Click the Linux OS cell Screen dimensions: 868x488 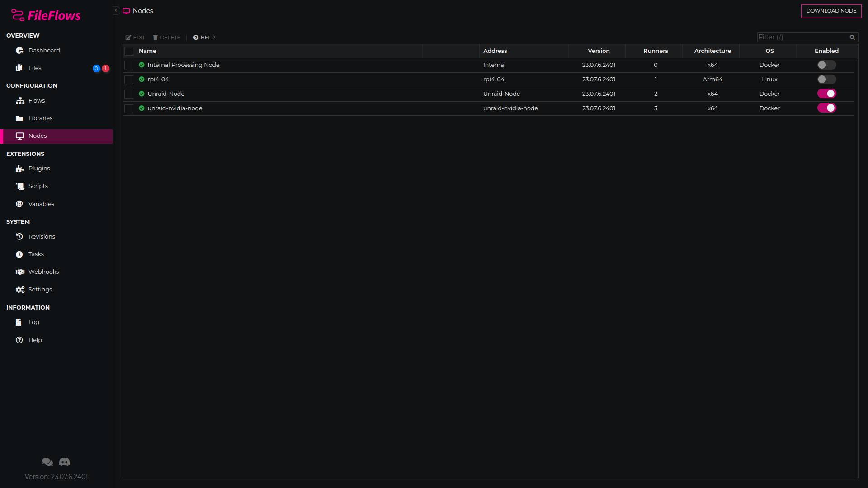[x=769, y=80]
